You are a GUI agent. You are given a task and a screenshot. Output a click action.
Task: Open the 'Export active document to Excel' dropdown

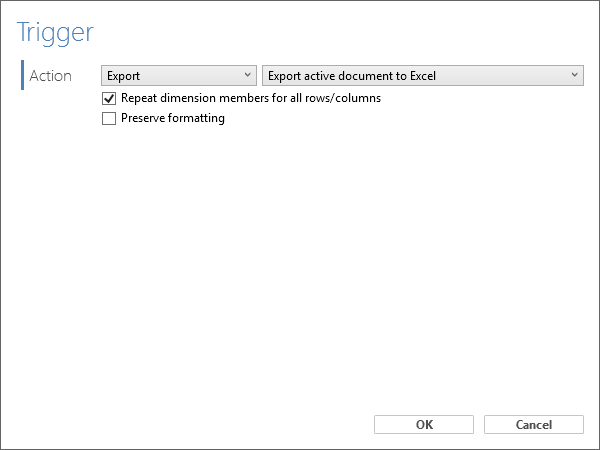(x=423, y=75)
